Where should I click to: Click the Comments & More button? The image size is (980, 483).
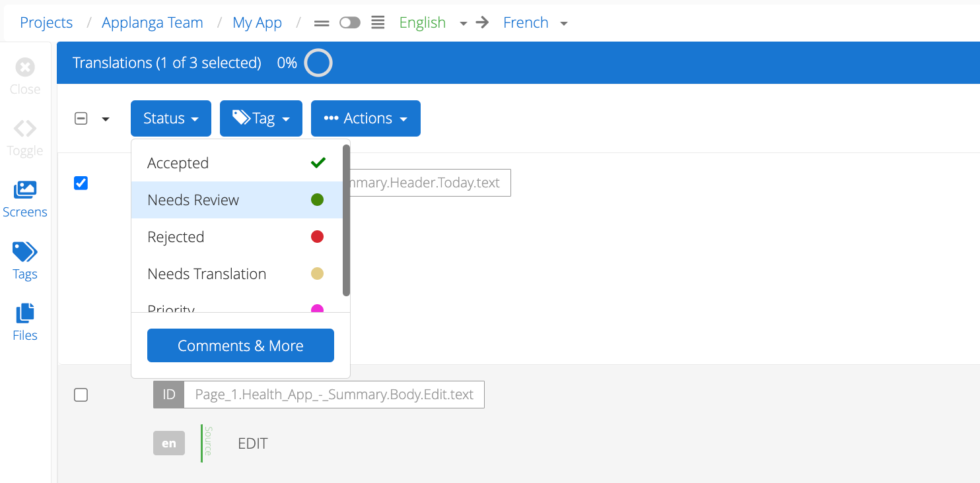240,346
